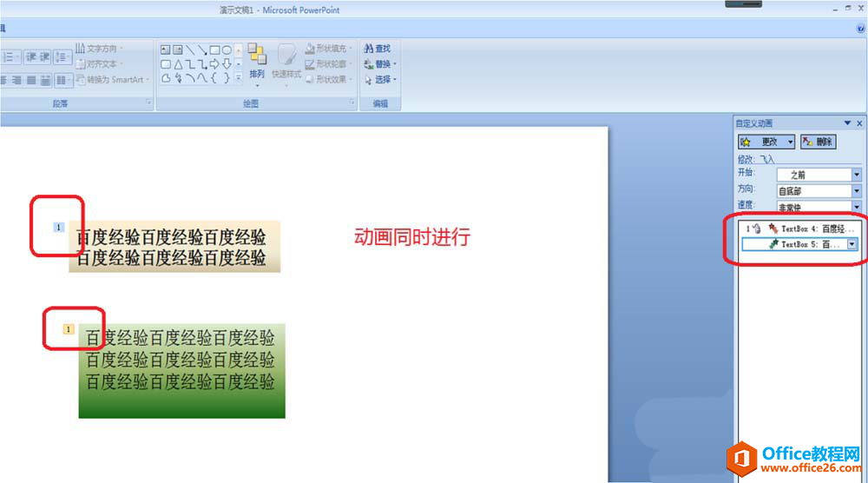Click the 查找 find binoculars icon

[x=368, y=49]
